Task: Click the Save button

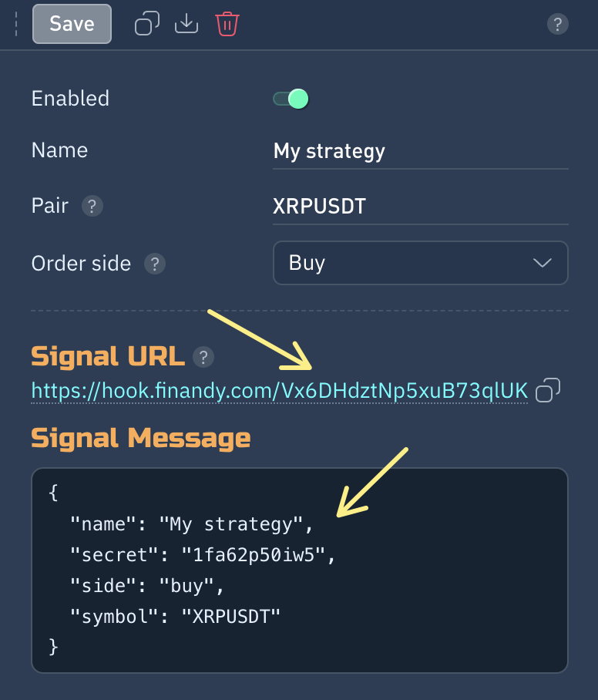Action: tap(72, 24)
